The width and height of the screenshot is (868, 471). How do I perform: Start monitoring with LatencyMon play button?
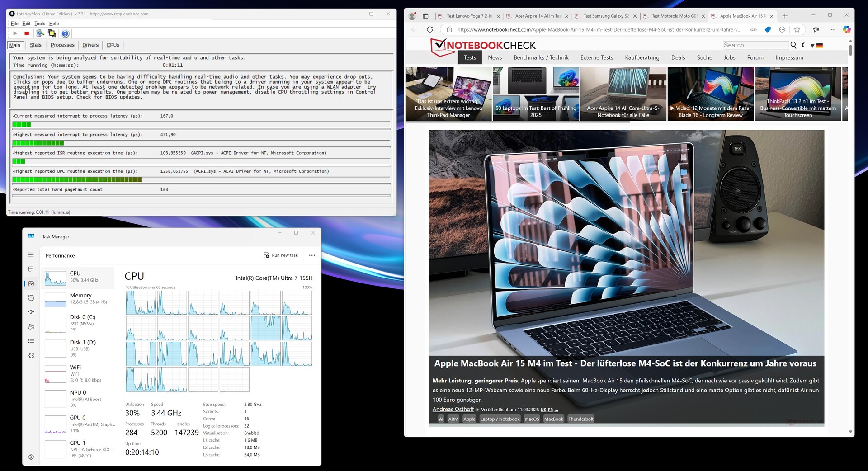tap(15, 33)
